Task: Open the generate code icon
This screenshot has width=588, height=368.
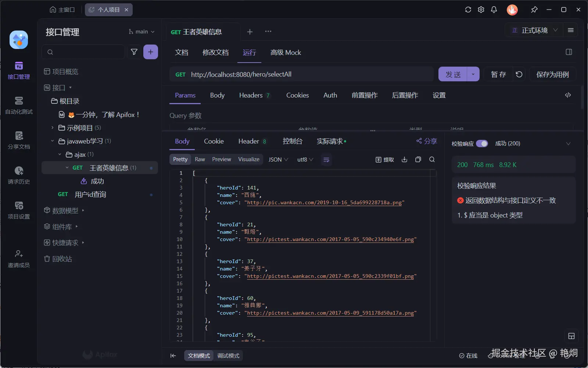Action: pos(568,95)
